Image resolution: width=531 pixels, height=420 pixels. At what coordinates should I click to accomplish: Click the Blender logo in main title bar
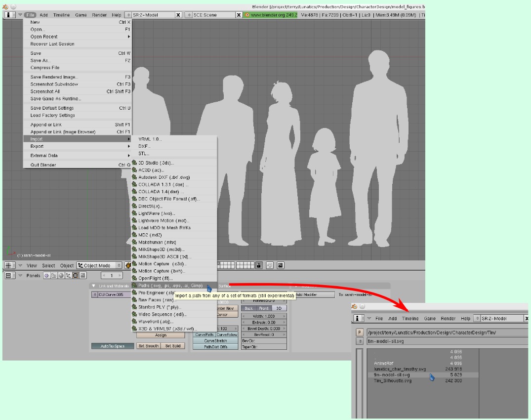(5, 6)
